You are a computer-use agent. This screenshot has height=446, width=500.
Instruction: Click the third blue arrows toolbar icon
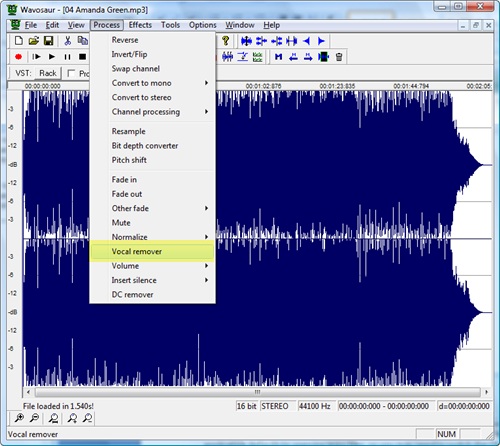pyautogui.click(x=276, y=41)
